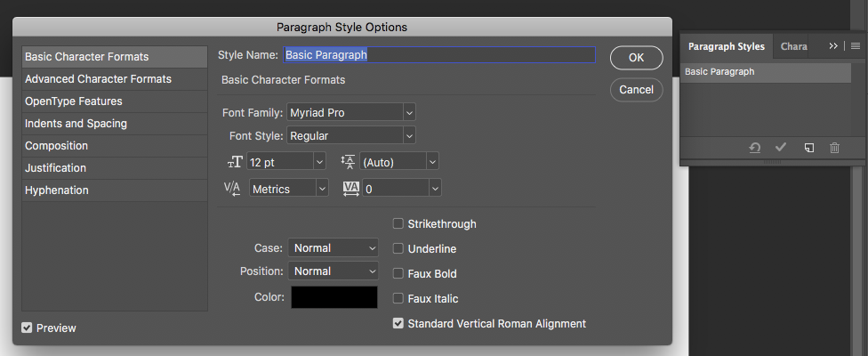Open the Font Family dropdown
This screenshot has height=356, width=868.
tap(351, 113)
